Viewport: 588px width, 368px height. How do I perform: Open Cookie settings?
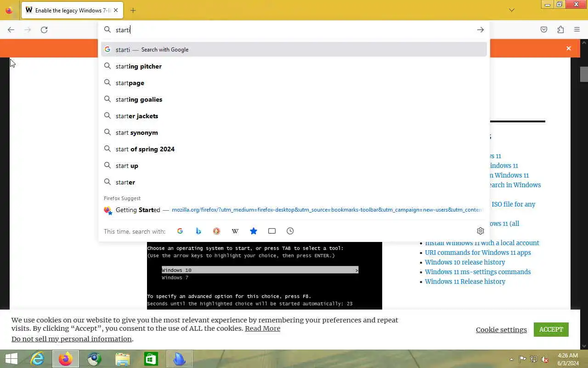click(x=501, y=329)
